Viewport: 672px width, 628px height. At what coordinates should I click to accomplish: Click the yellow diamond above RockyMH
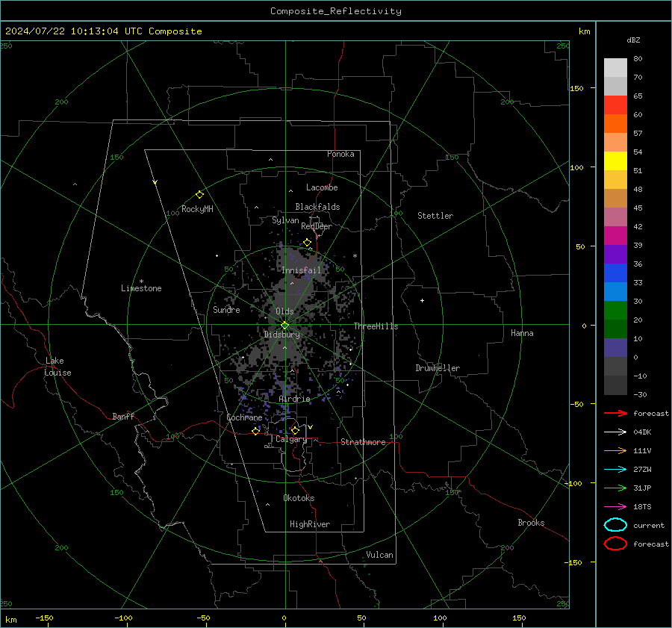(x=199, y=195)
